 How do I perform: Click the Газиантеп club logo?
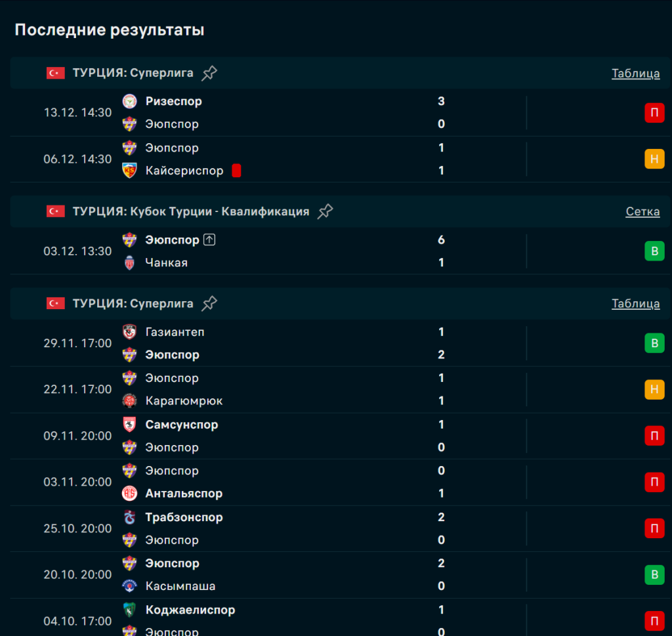click(129, 332)
